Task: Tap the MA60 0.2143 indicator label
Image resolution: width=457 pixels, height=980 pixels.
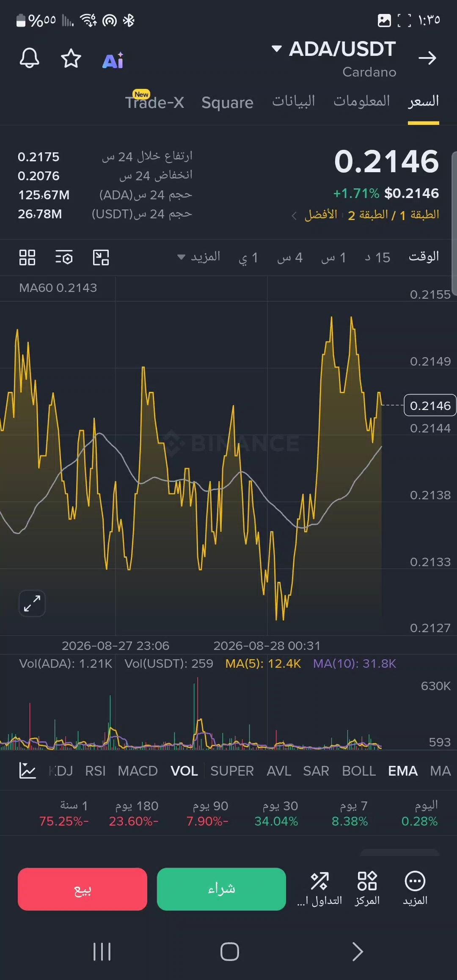Action: 58,288
